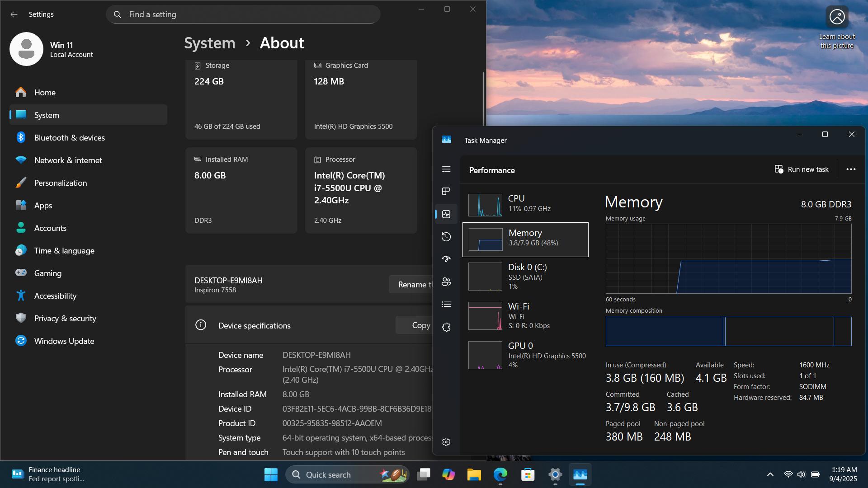The image size is (868, 488).
Task: Open the Storage 224 GB card
Action: click(241, 99)
